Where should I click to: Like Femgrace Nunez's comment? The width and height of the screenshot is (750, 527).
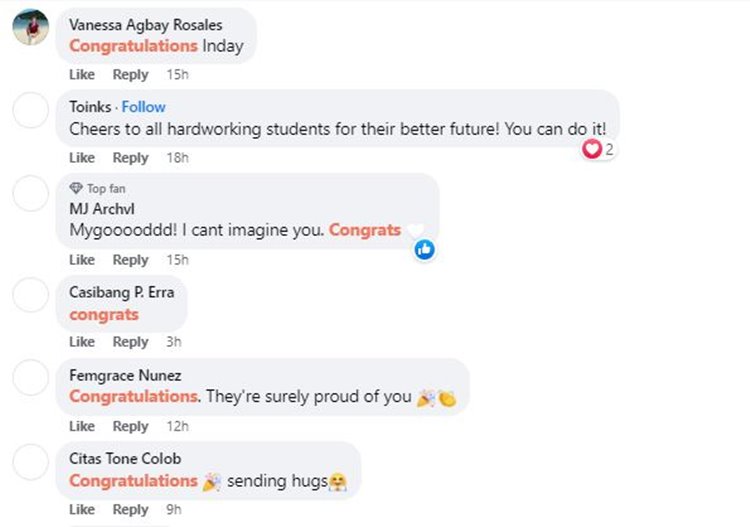(82, 426)
